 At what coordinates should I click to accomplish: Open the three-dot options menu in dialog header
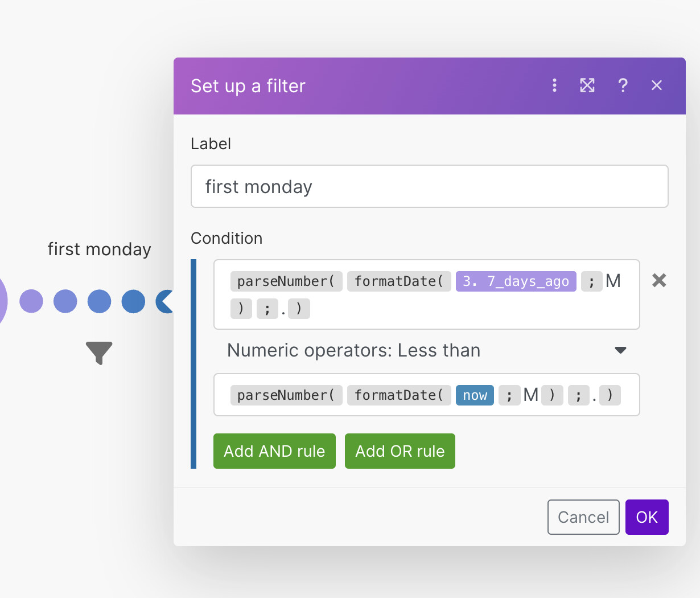point(554,85)
